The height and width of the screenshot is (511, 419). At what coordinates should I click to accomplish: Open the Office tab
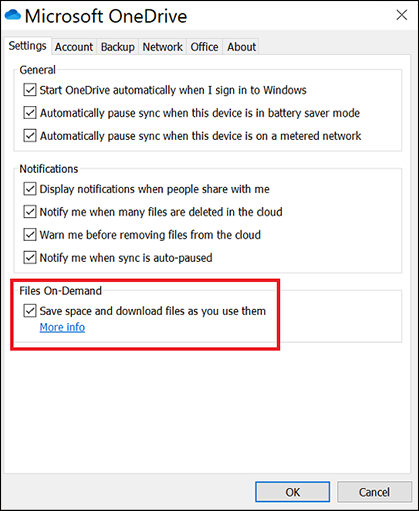pos(204,47)
